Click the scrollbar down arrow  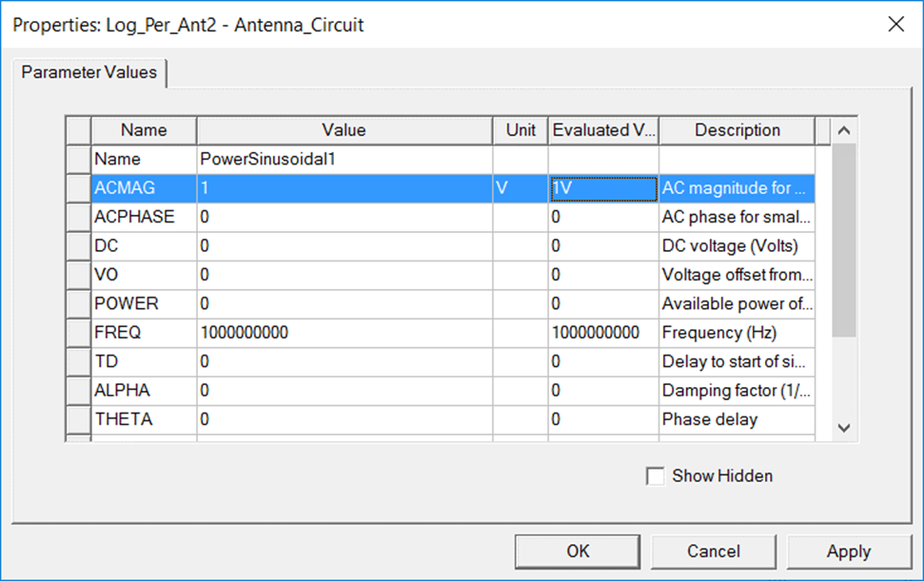pyautogui.click(x=843, y=429)
